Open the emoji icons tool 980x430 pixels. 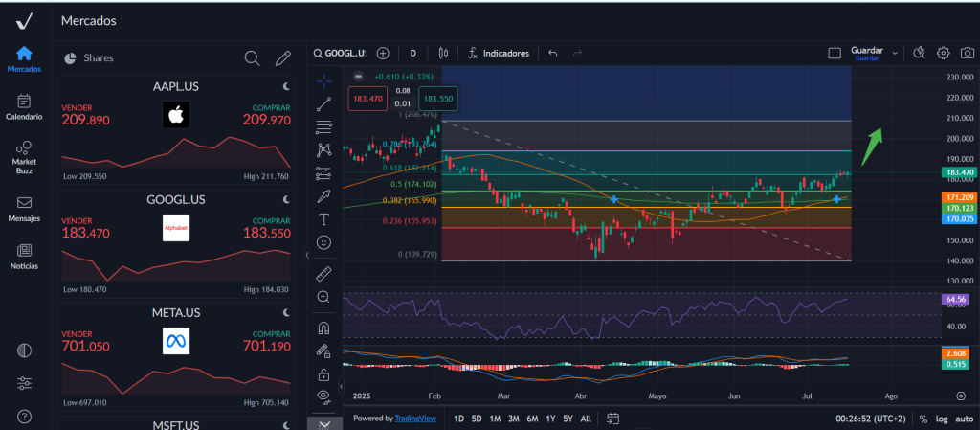point(323,242)
